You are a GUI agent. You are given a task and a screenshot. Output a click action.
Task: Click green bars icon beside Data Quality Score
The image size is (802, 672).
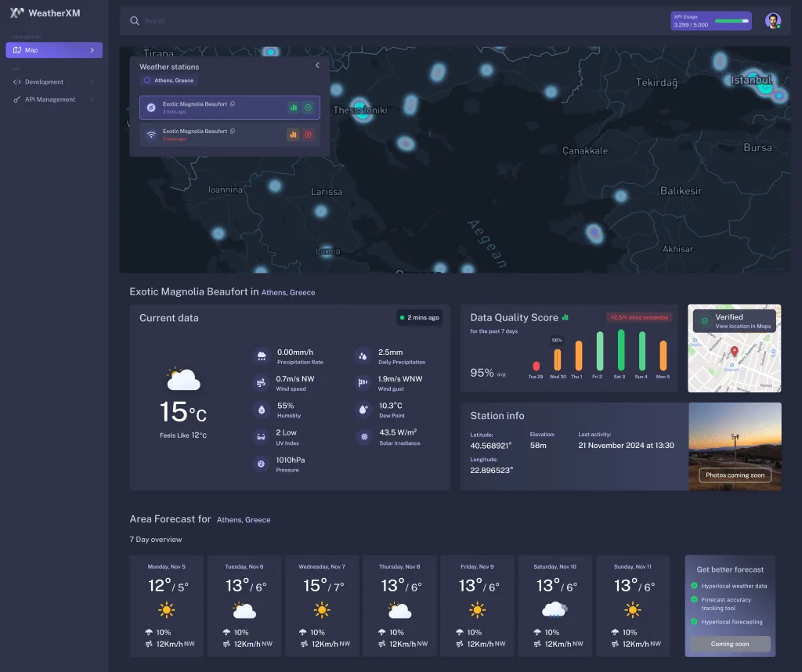coord(565,317)
